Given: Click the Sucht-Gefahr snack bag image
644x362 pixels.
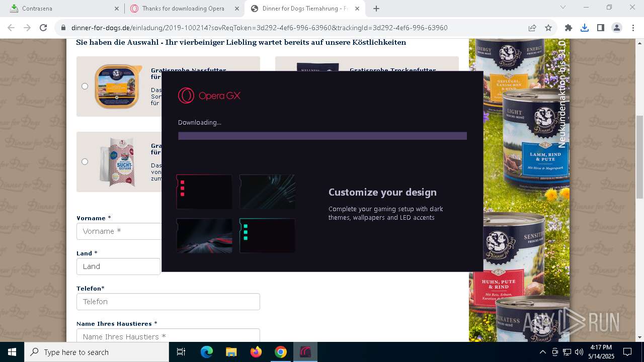Looking at the screenshot, I should point(117,161).
